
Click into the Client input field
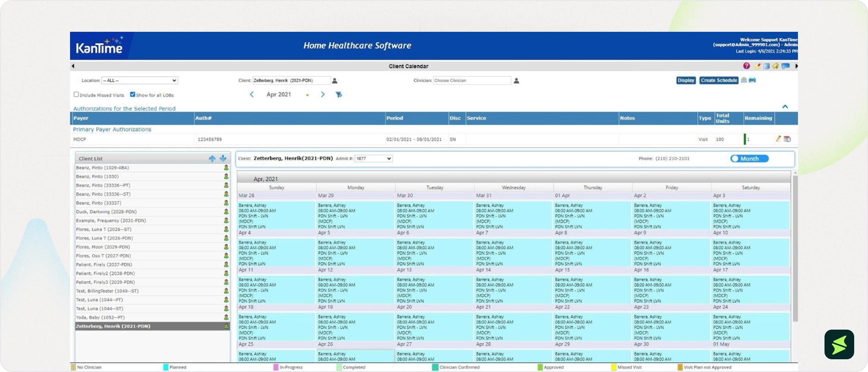(291, 81)
